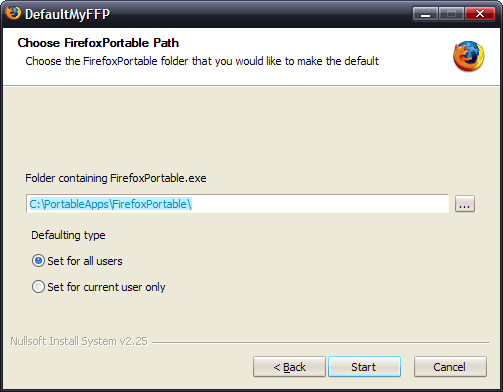Click the "DefaultMyFFP" window title text
503x392 pixels.
(x=67, y=14)
